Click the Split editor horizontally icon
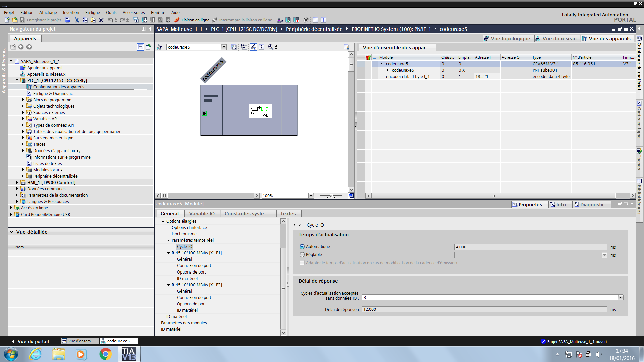Image resolution: width=644 pixels, height=362 pixels. pyautogui.click(x=315, y=20)
